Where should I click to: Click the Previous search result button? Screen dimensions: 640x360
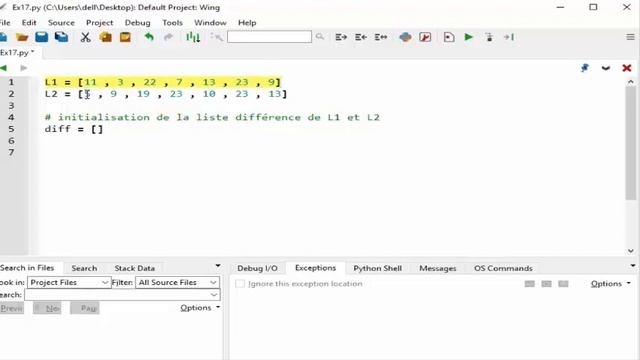point(12,308)
